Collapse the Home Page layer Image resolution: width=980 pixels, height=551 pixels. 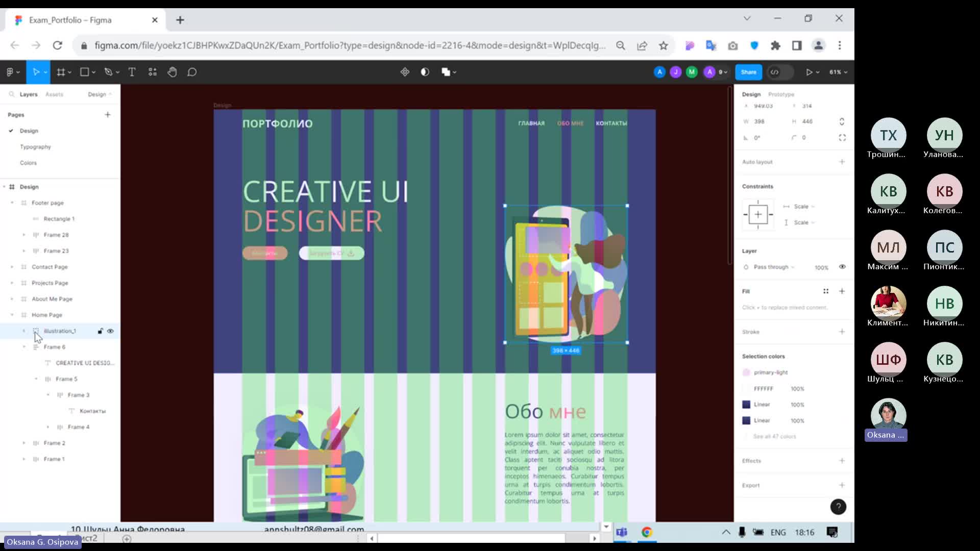point(12,315)
